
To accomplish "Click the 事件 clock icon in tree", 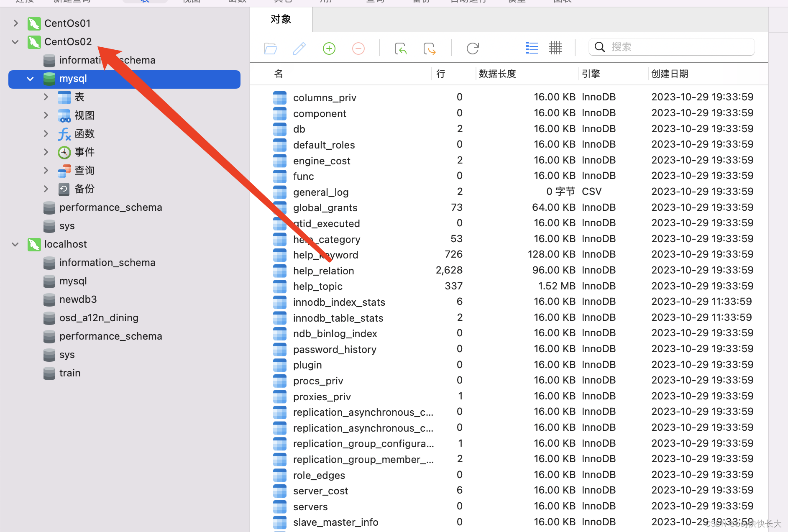I will click(64, 152).
